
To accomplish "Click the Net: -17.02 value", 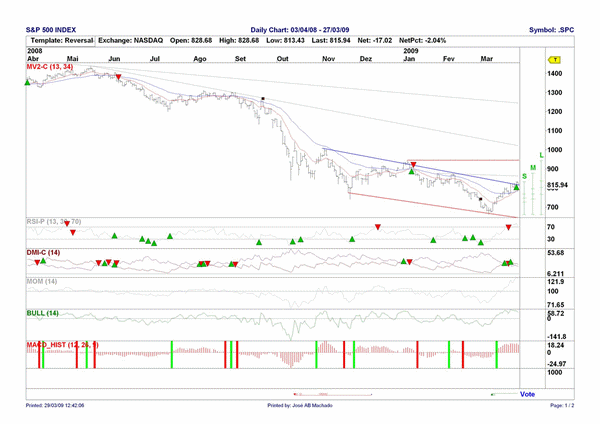I will coord(375,41).
